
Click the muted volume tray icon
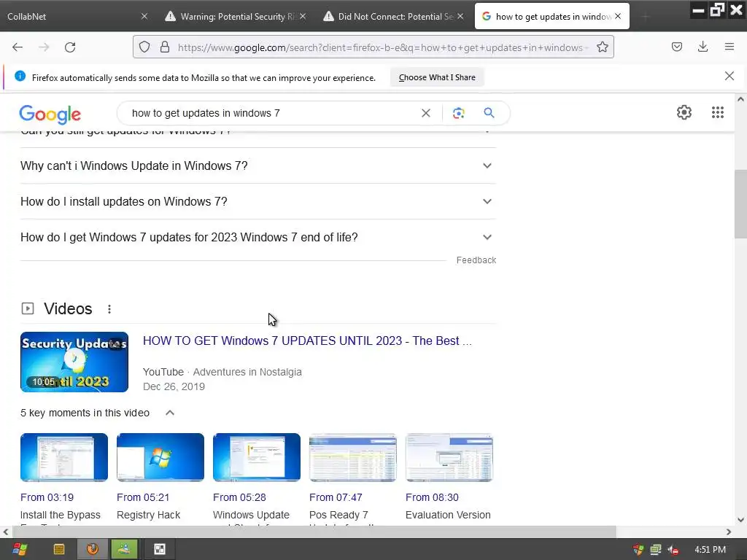point(673,550)
